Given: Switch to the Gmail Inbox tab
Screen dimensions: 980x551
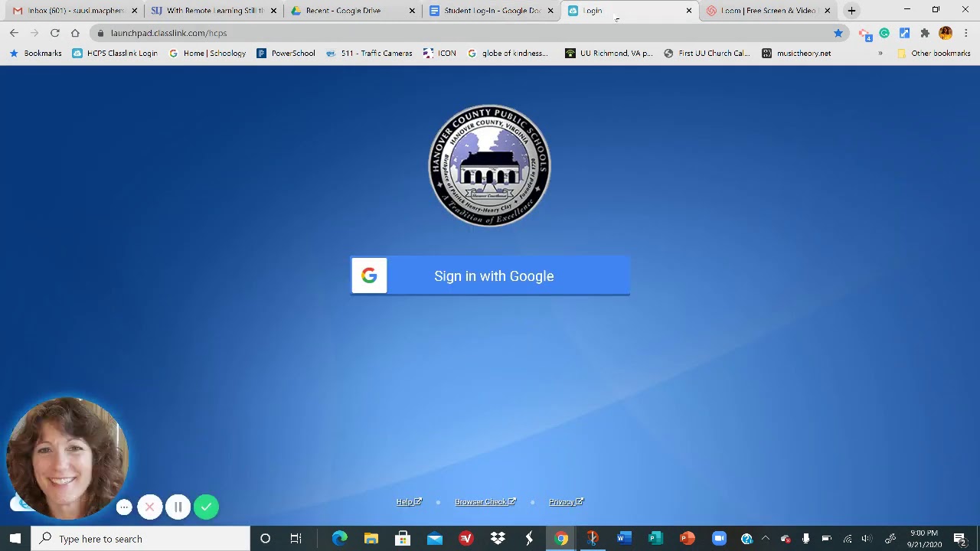Looking at the screenshot, I should [x=74, y=11].
